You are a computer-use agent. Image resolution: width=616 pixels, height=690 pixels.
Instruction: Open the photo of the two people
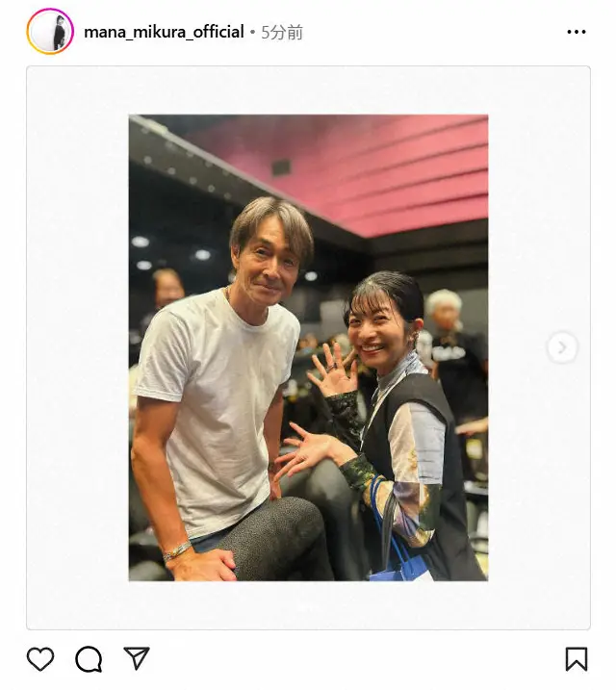pos(308,347)
